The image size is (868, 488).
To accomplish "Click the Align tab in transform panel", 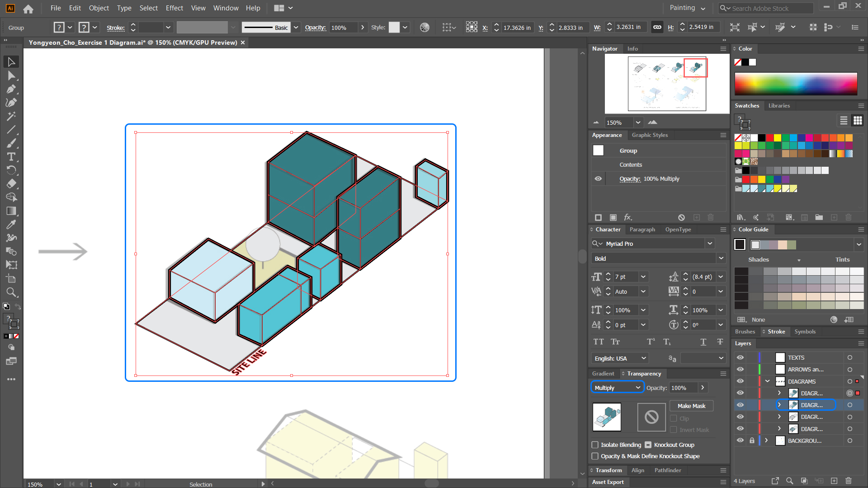I will [x=637, y=470].
